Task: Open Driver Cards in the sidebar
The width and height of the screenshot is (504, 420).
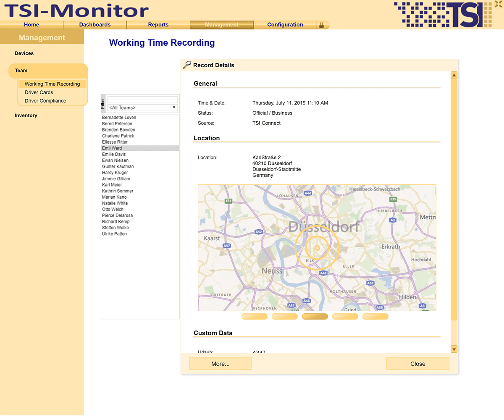Action: click(39, 92)
